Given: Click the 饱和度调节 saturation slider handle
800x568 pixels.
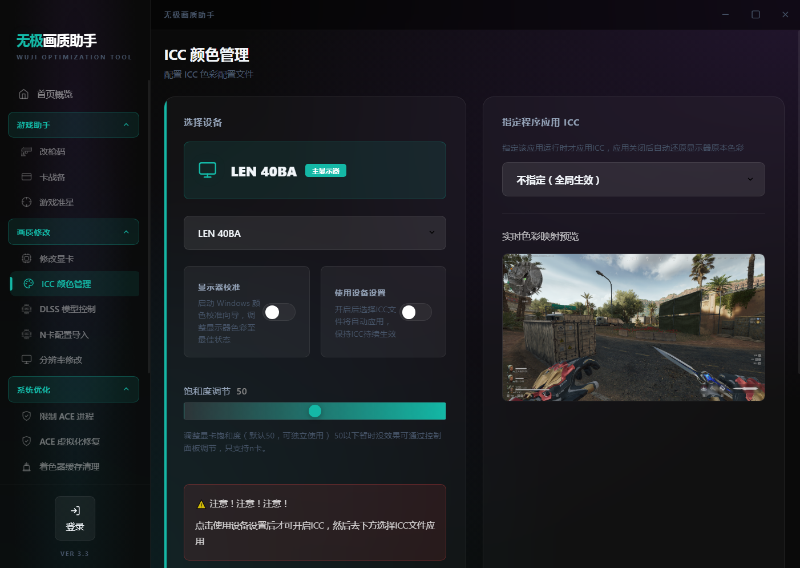Looking at the screenshot, I should (315, 411).
